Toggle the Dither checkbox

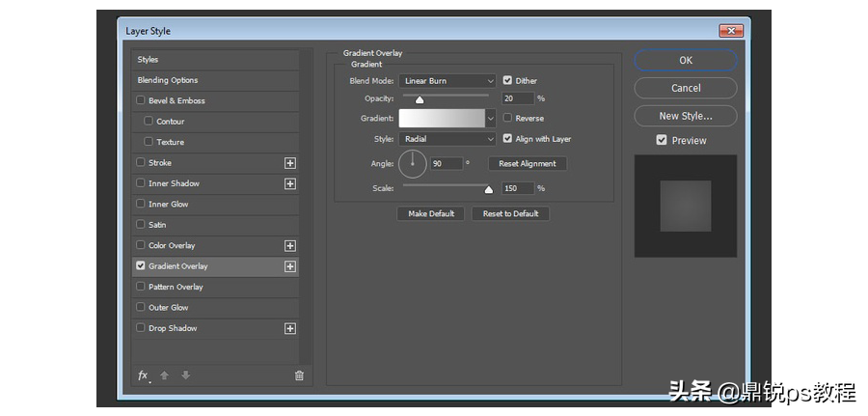click(507, 80)
